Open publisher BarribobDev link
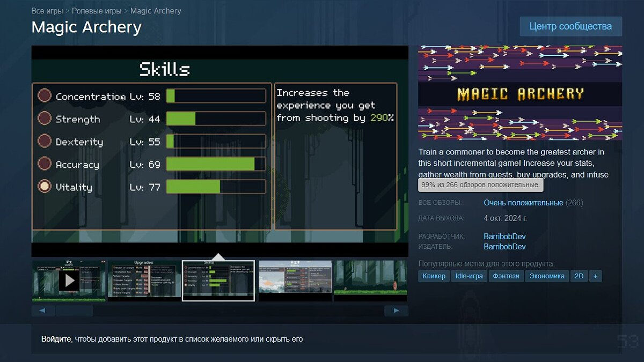 tap(504, 247)
